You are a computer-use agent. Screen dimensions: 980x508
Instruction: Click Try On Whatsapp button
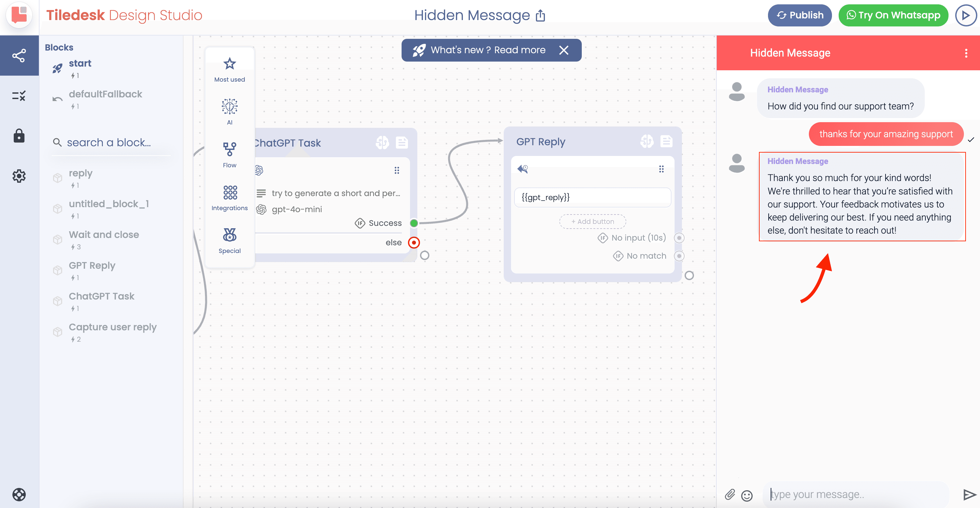pos(893,15)
